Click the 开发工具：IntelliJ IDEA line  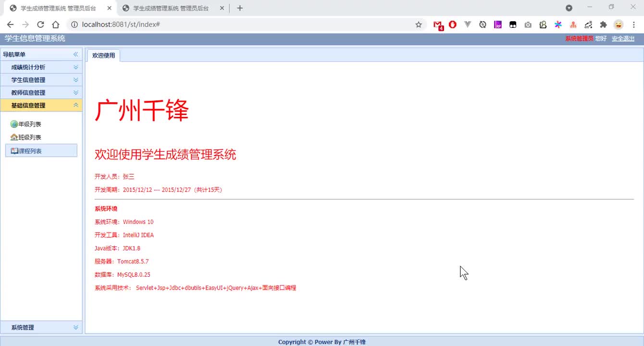[124, 235]
